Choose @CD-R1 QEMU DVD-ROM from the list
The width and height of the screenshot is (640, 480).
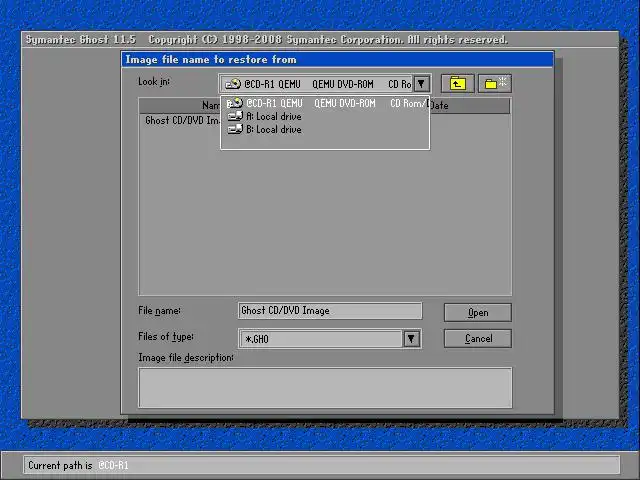click(x=325, y=103)
